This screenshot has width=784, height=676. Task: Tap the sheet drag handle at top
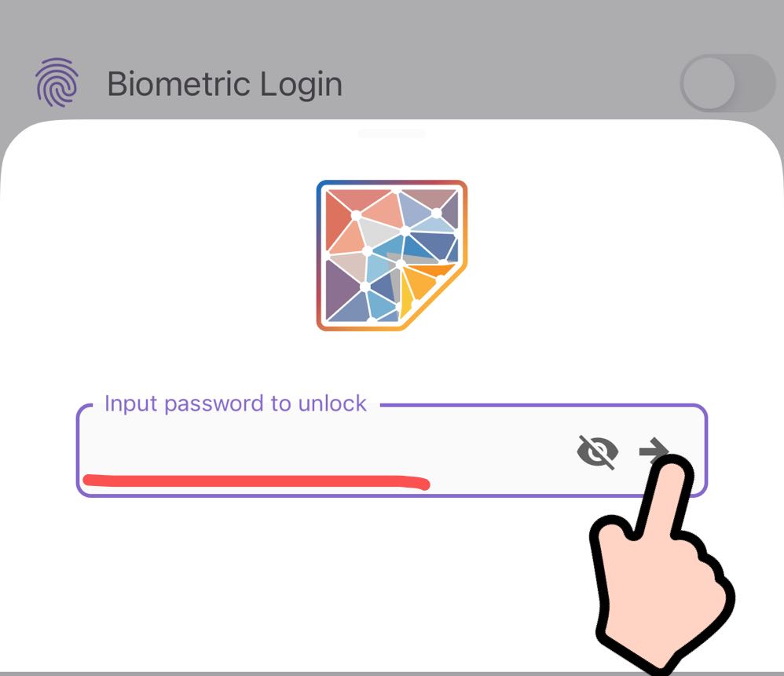coord(392,133)
